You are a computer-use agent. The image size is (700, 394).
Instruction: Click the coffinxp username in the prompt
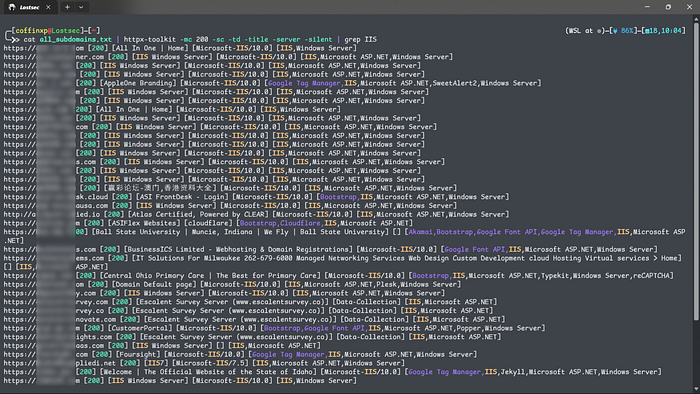point(31,30)
